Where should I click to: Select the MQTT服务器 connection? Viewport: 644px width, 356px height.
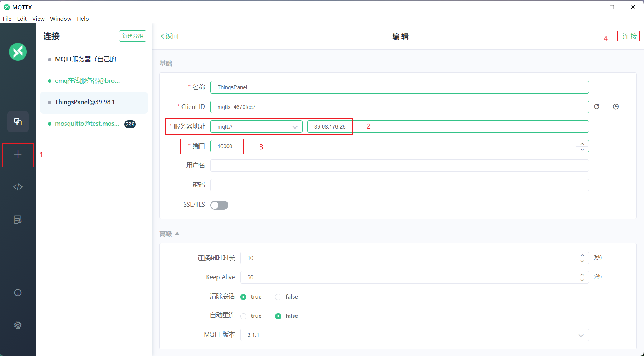pos(94,60)
